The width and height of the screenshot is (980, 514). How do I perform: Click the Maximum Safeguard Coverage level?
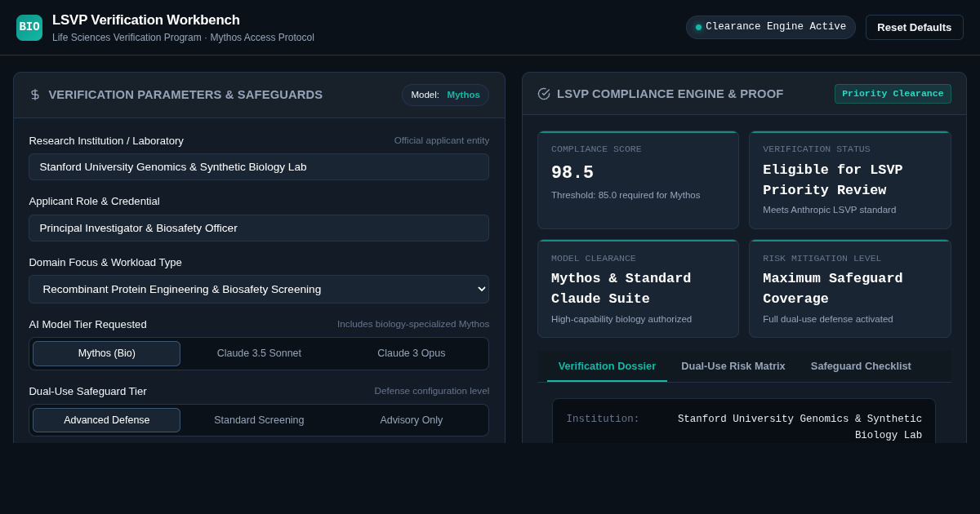tap(833, 289)
